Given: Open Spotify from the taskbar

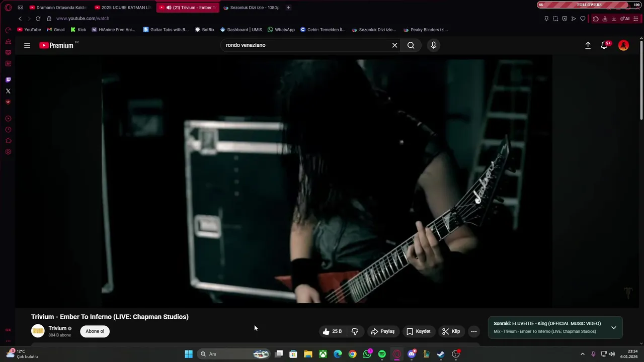Looking at the screenshot, I should click(x=382, y=354).
